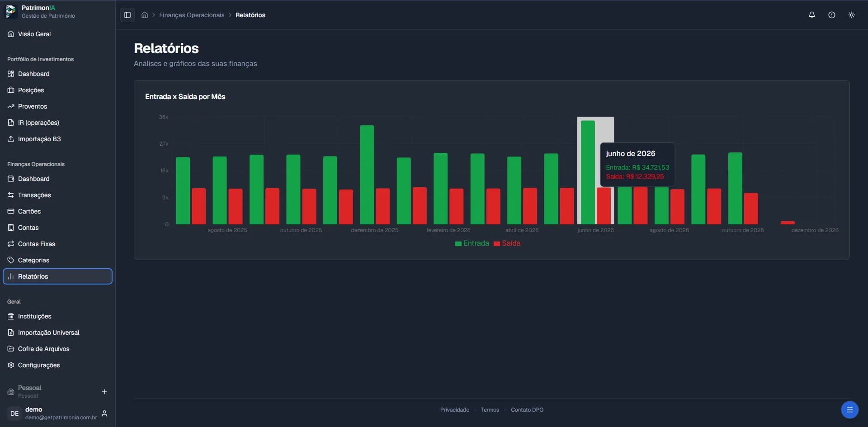Go to Posições page
Viewport: 868px width, 427px height.
[57, 90]
